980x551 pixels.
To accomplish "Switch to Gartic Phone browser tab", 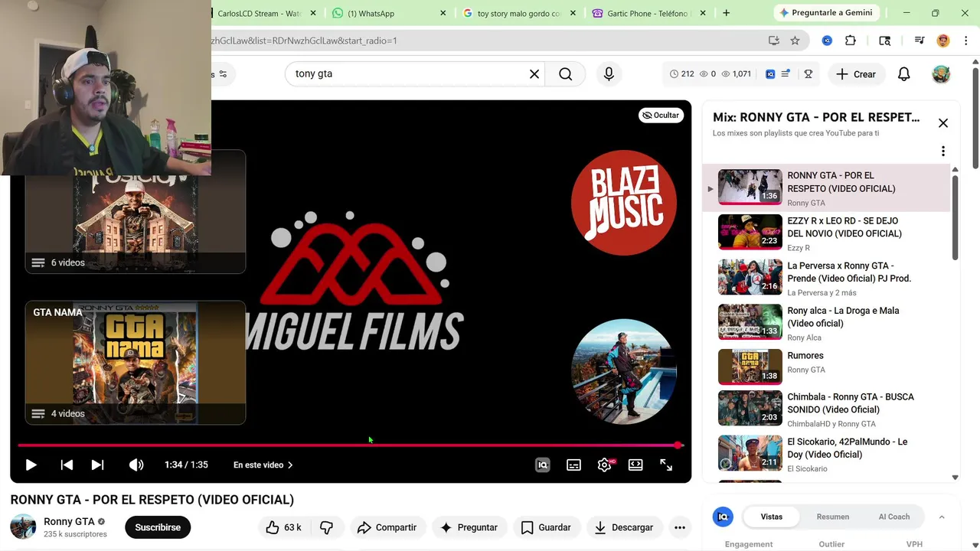I will pos(648,13).
